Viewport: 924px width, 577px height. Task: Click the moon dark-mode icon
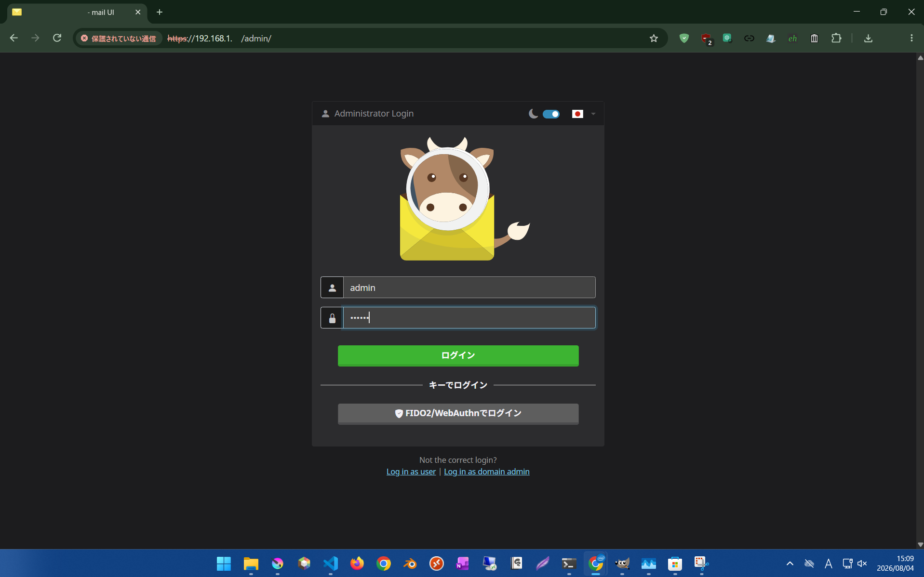[x=533, y=114]
